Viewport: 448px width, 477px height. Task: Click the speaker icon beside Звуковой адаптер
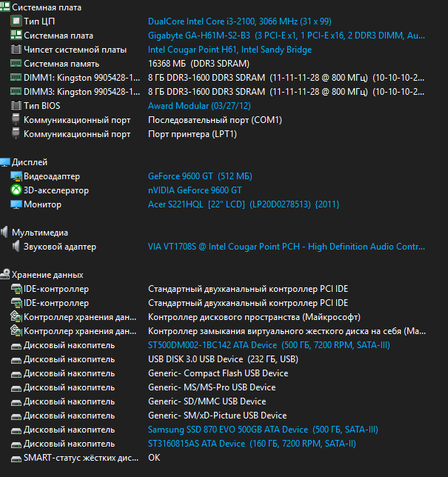coord(16,246)
